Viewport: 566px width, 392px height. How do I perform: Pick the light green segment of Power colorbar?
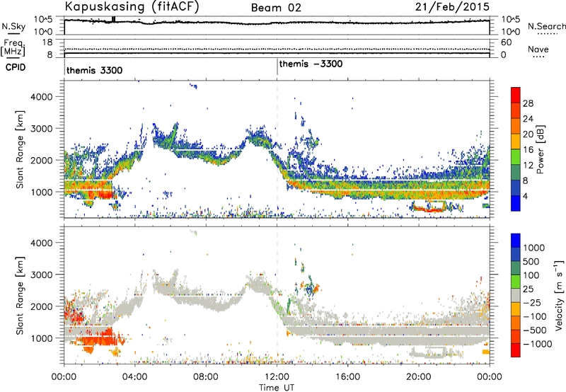[516, 156]
